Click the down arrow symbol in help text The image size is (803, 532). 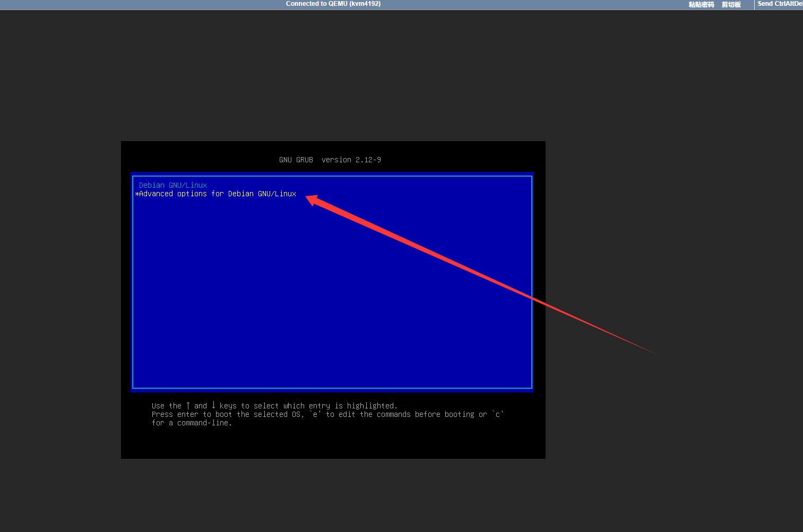point(213,405)
